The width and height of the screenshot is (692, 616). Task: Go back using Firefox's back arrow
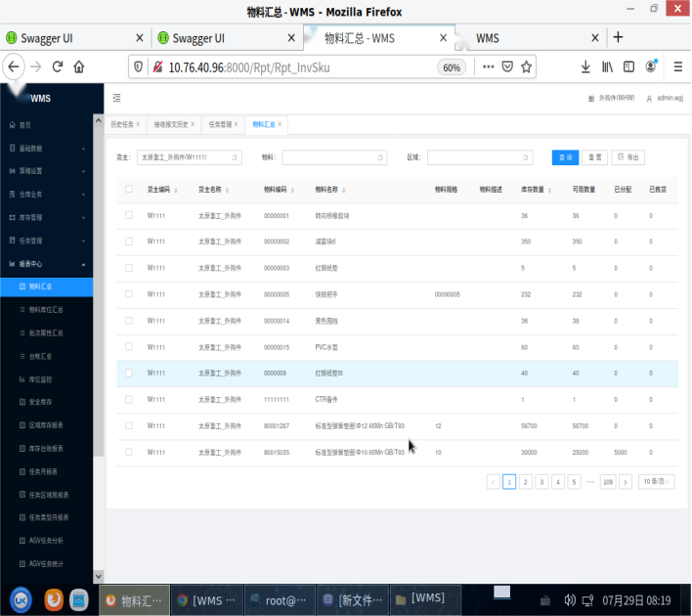(x=14, y=66)
